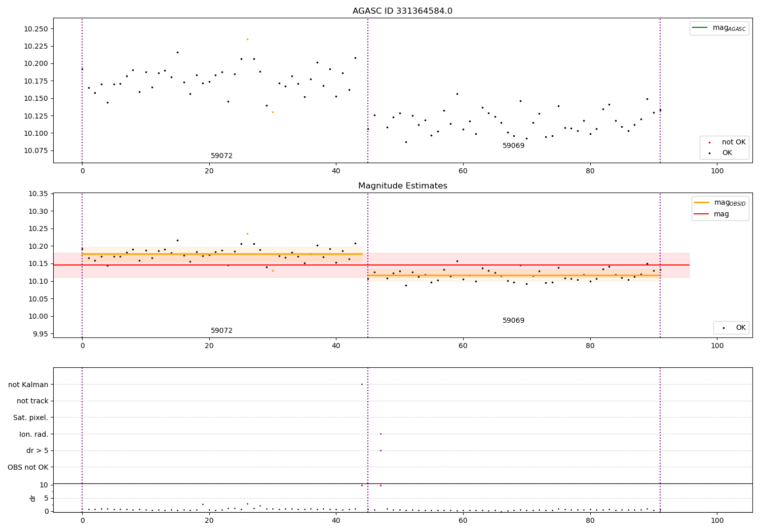Viewport: 760px width, 532px height.
Task: Click x-axis tick 40 in Magnitude Estimates plot
Action: click(336, 346)
